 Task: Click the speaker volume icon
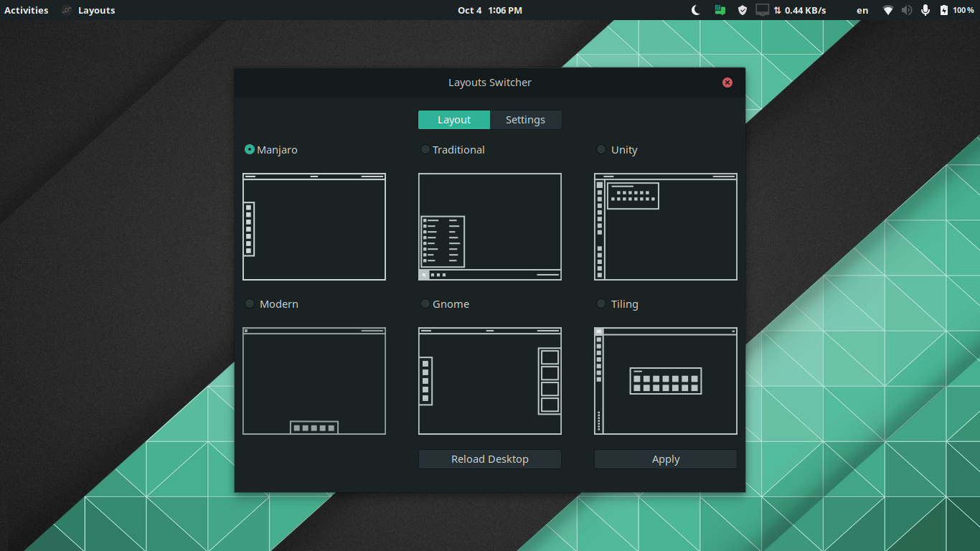pos(907,10)
